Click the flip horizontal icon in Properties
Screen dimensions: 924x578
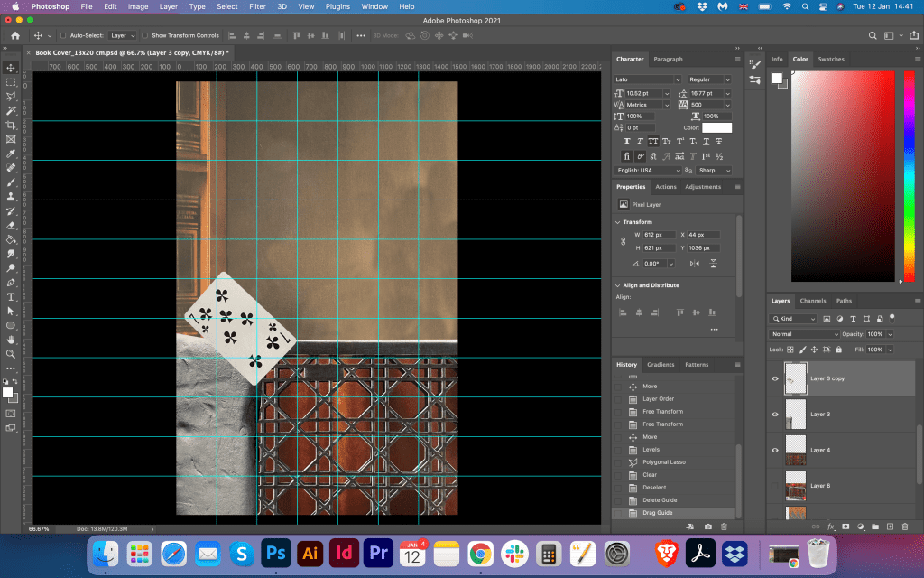pos(694,263)
